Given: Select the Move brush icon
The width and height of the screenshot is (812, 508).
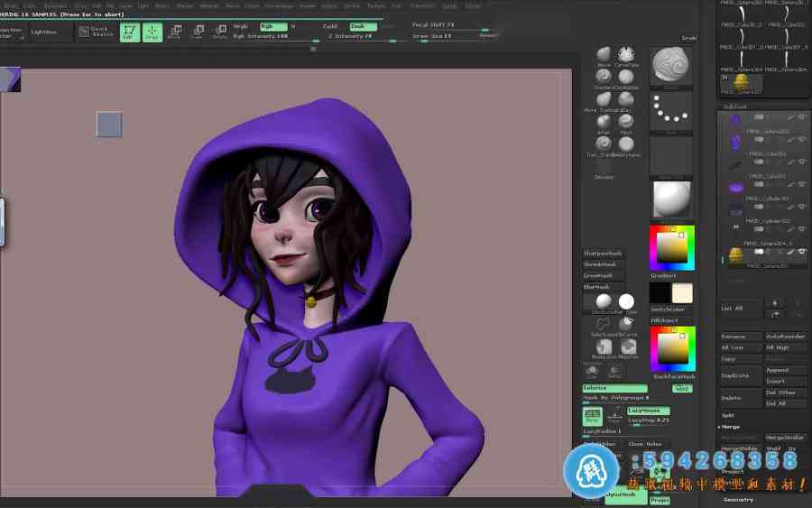Looking at the screenshot, I should point(604,54).
